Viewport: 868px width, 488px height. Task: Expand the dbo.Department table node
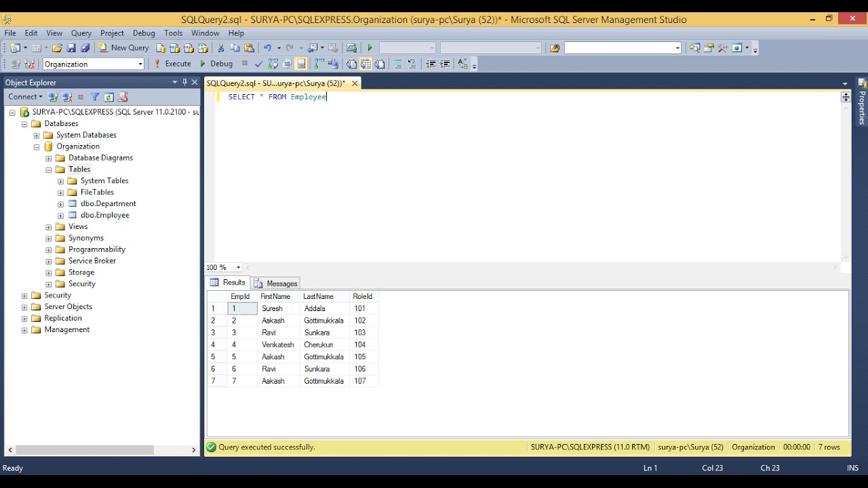[61, 204]
